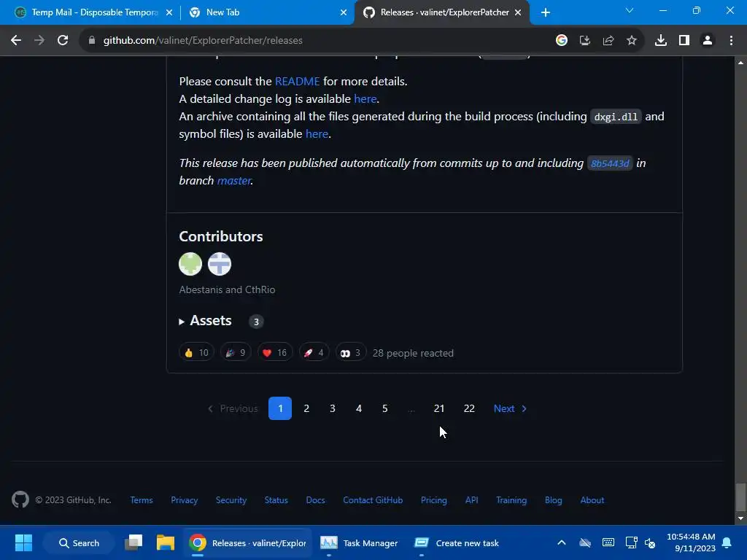Toggle party popper reaction with 9
Viewport: 747px width, 560px height.
(236, 353)
